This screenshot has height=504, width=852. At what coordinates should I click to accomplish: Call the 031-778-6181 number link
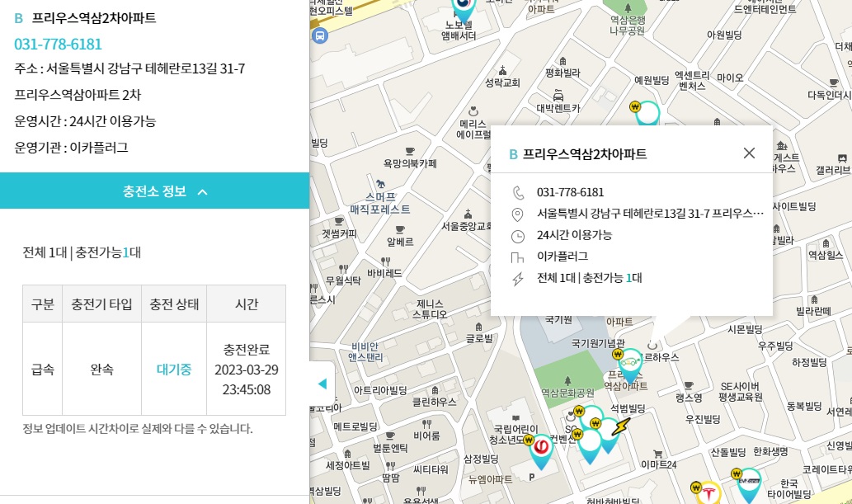pyautogui.click(x=59, y=44)
